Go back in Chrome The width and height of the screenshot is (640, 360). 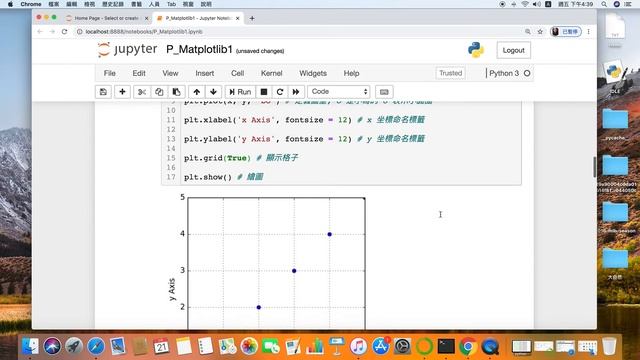pos(40,31)
